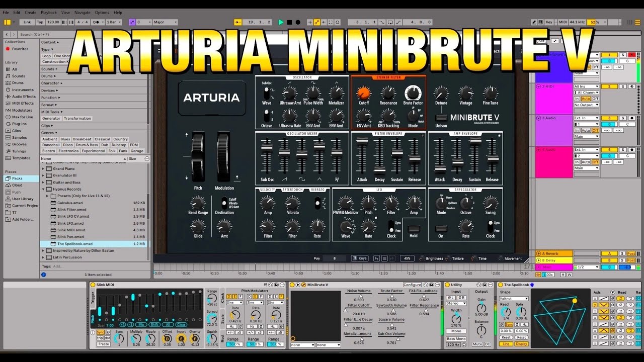Screen dimensions: 644x362
Task: Turn the Cutoff knob in Steiner Filter
Action: coord(363,93)
